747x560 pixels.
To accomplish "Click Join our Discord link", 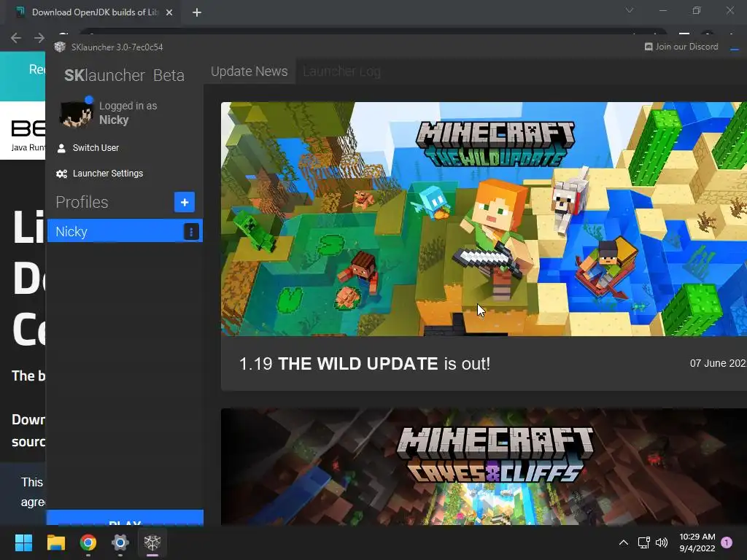I will pyautogui.click(x=682, y=47).
